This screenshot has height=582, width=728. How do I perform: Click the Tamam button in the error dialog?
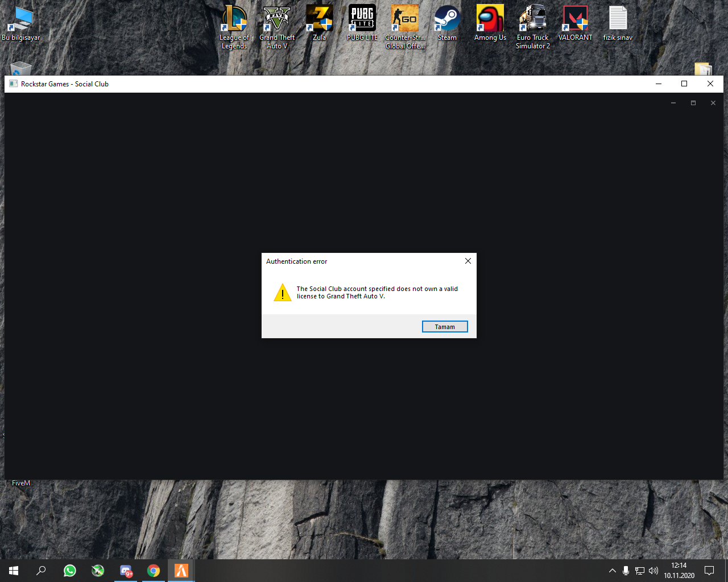pyautogui.click(x=445, y=327)
